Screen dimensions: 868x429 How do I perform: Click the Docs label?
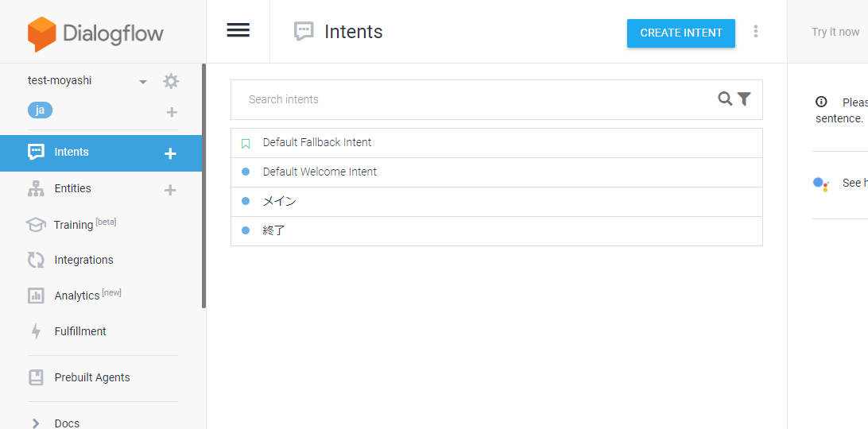(x=67, y=423)
